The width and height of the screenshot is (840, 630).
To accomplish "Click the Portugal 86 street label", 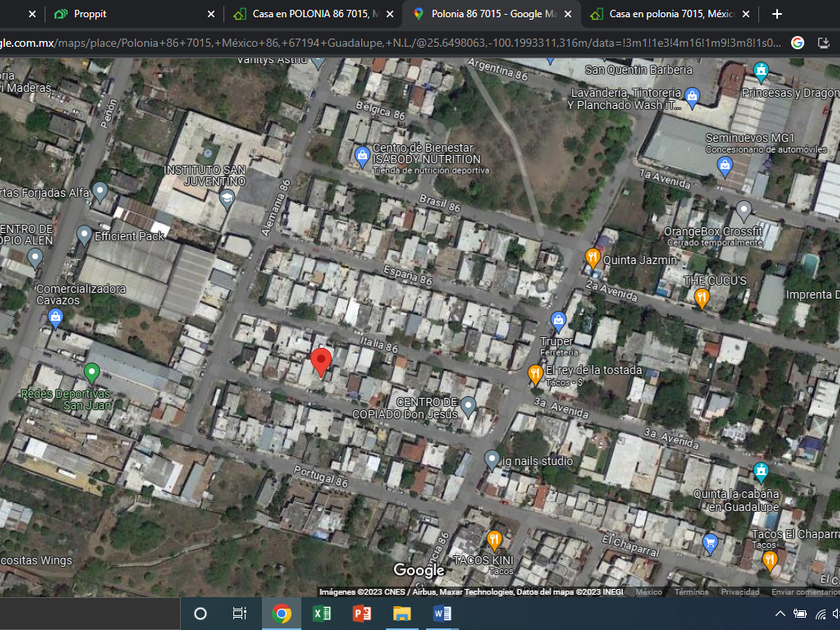I will (320, 476).
